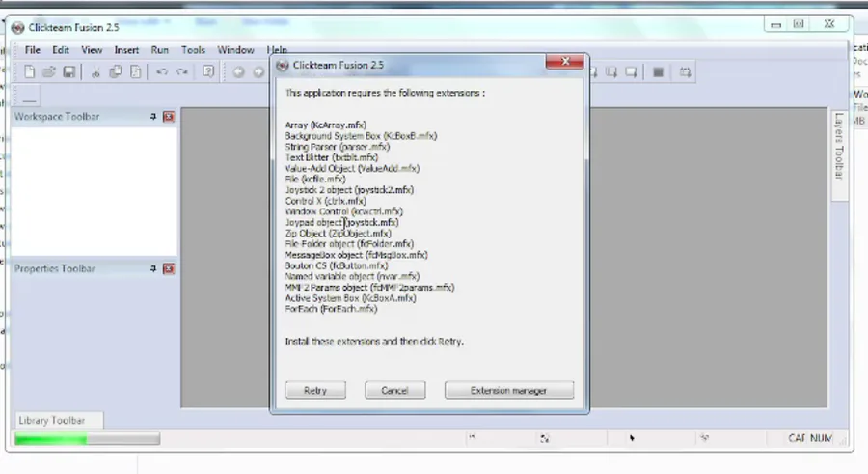The image size is (868, 474).
Task: Close the Workspace Toolbar panel
Action: tap(169, 117)
